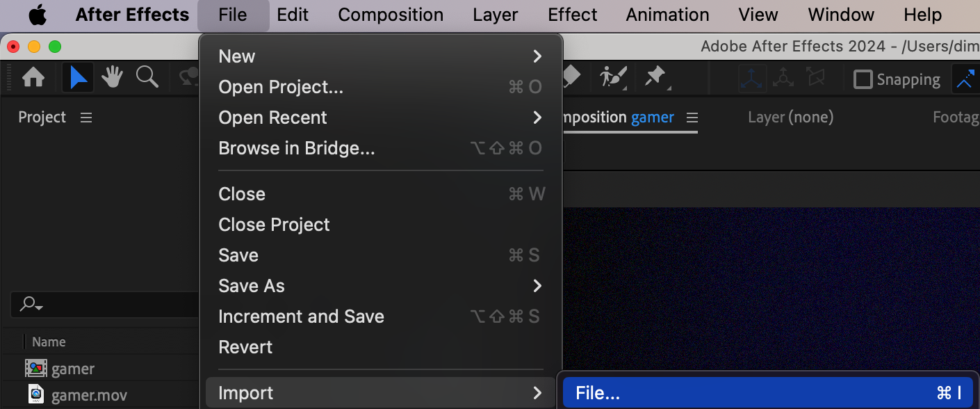Select the Selection arrow tool
This screenshot has height=409, width=980.
78,78
